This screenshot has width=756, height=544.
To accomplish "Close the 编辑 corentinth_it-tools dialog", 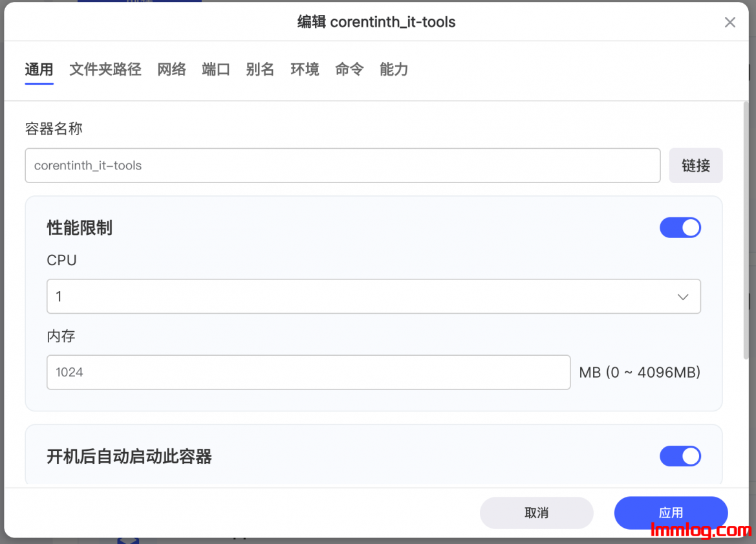I will click(730, 22).
